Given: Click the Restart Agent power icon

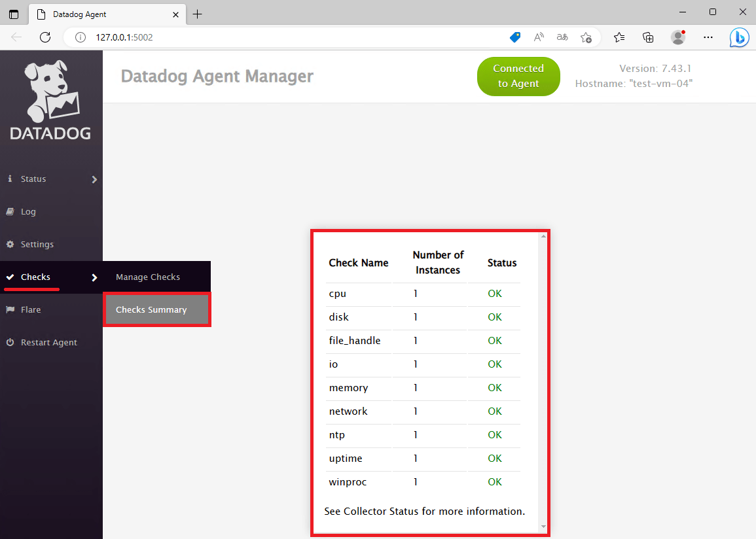Looking at the screenshot, I should pyautogui.click(x=10, y=343).
